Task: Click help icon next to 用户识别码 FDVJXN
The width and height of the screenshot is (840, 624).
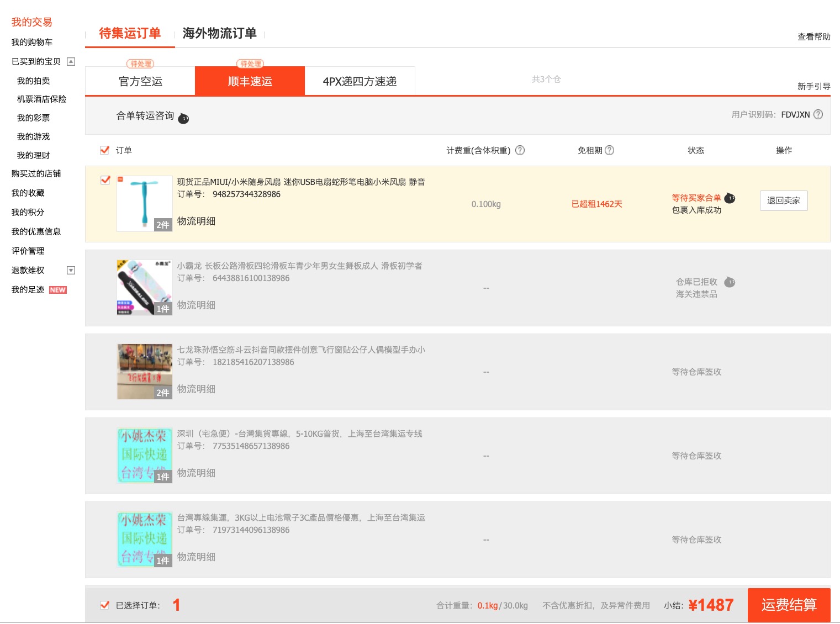Action: [818, 114]
